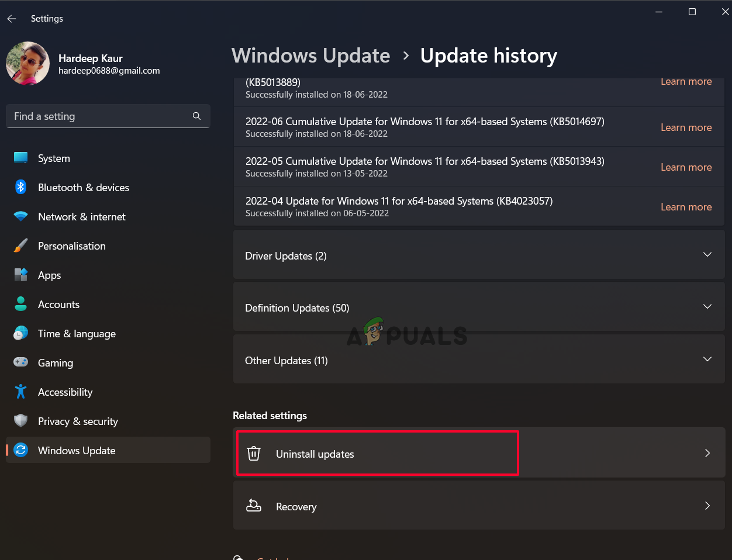Open Recovery chevron arrow
This screenshot has height=560, width=732.
(707, 506)
